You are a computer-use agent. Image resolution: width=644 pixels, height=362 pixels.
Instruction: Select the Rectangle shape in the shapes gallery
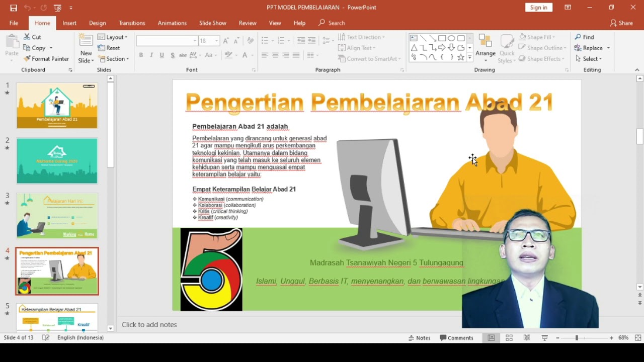tap(442, 38)
